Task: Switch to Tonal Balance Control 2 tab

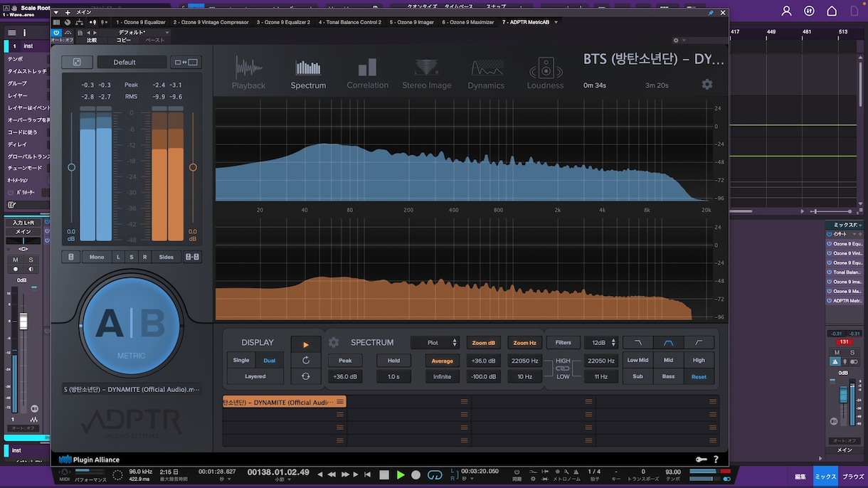Action: (x=350, y=22)
